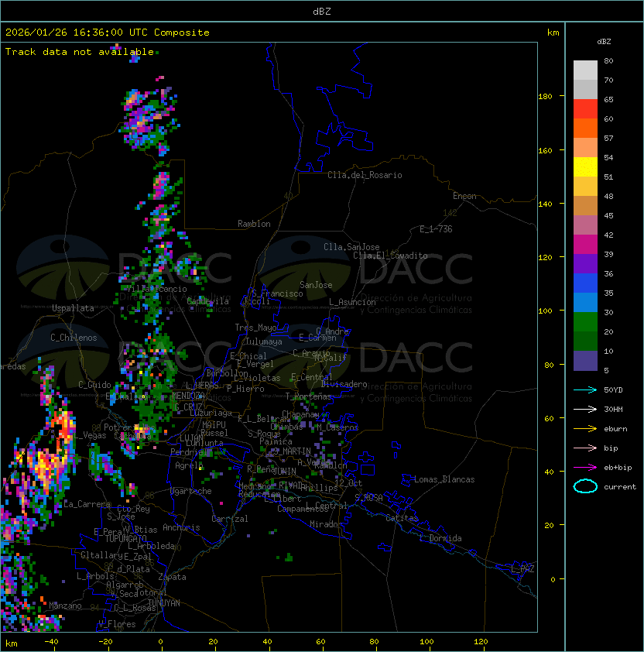Click the 'Tulumaya' map label
Viewport: 644px width, 652px height.
pos(264,341)
